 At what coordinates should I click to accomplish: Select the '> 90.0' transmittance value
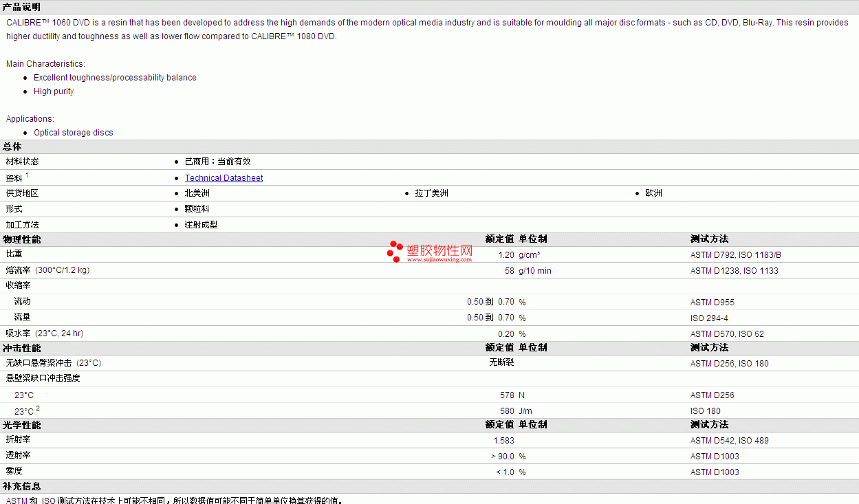[503, 457]
